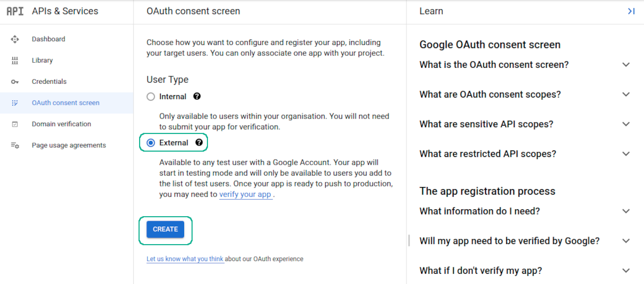Viewport: 644px width, 284px height.
Task: Follow the 'verify your app' link
Action: [245, 194]
